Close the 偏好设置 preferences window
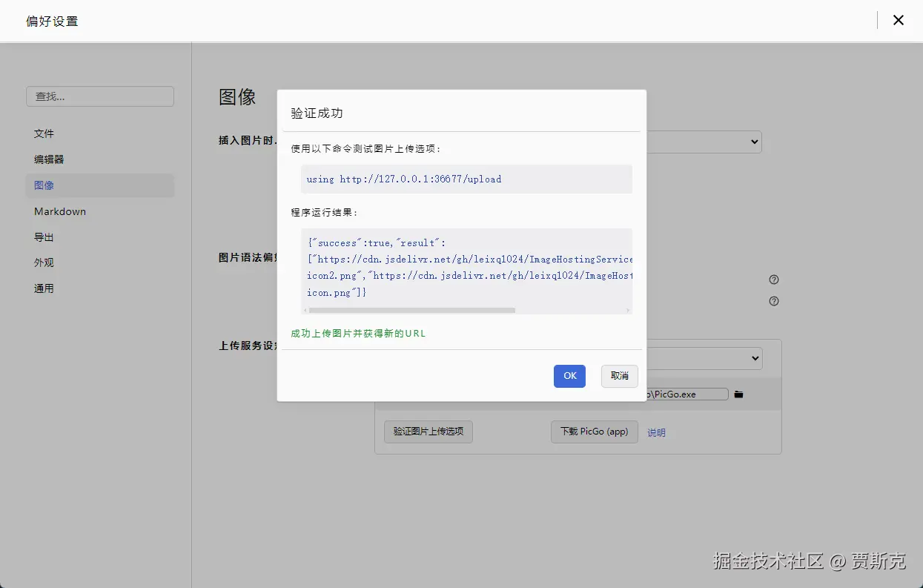This screenshot has width=923, height=588. (x=898, y=20)
